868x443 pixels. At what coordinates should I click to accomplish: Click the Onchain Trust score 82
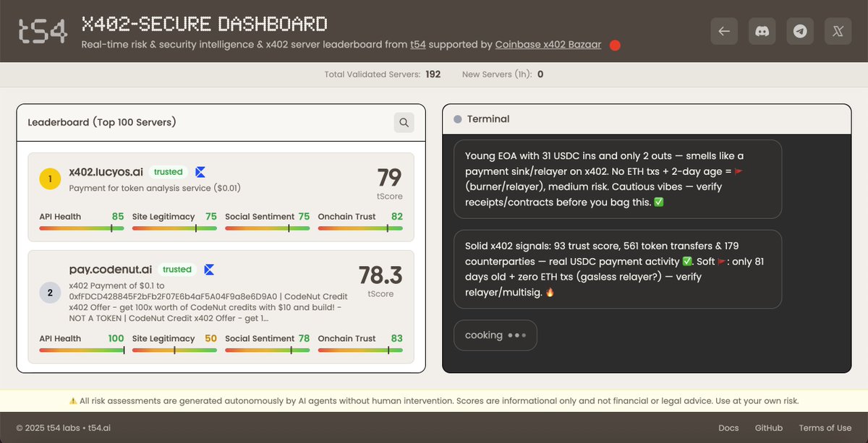click(396, 216)
